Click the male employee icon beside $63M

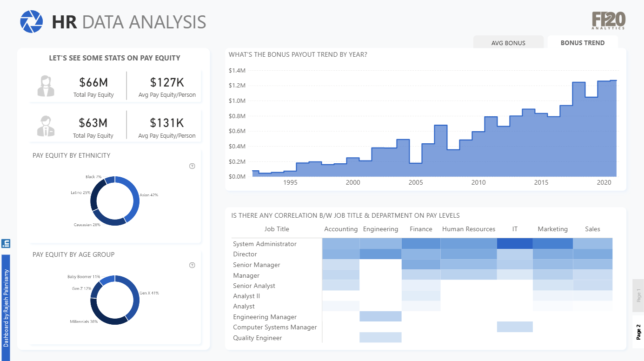(46, 126)
